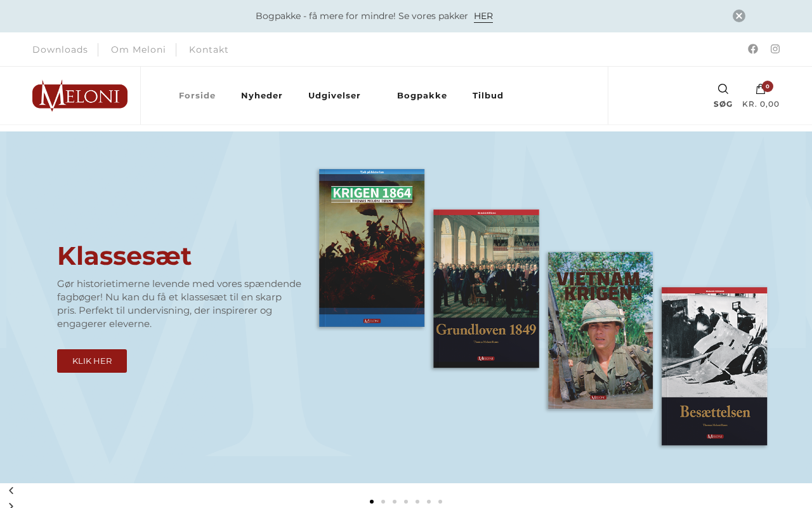Open the Meloni Facebook page icon
Screen dimensions: 812x508
pyautogui.click(x=753, y=49)
